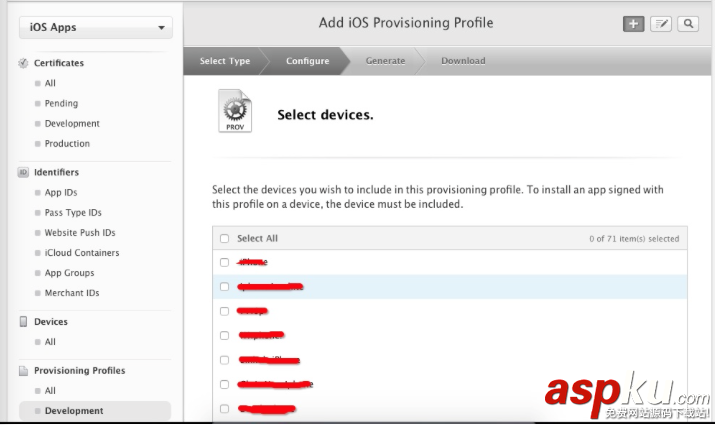The width and height of the screenshot is (715, 425).
Task: Open App IDs
Action: point(61,192)
